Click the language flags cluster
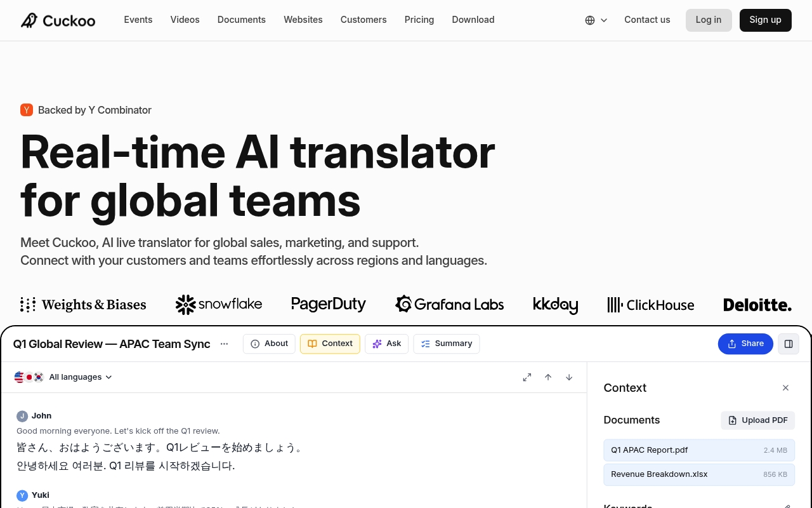The height and width of the screenshot is (508, 812). click(29, 377)
